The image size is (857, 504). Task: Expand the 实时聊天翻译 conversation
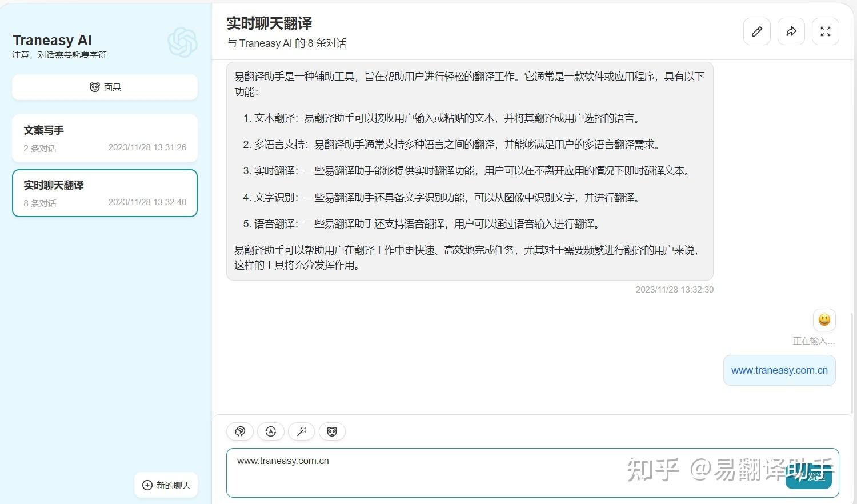[105, 193]
